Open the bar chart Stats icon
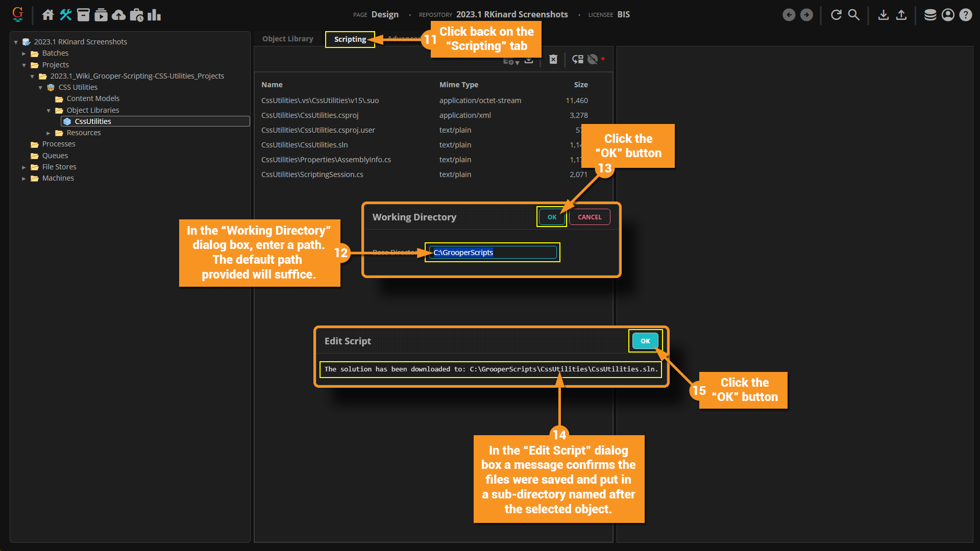This screenshot has height=551, width=980. 154,15
